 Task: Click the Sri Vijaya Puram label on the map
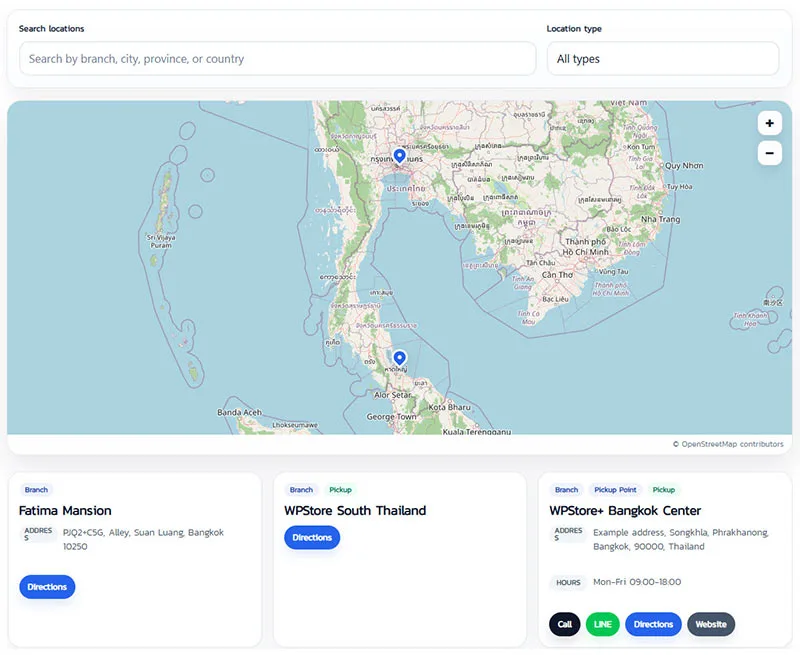click(161, 241)
